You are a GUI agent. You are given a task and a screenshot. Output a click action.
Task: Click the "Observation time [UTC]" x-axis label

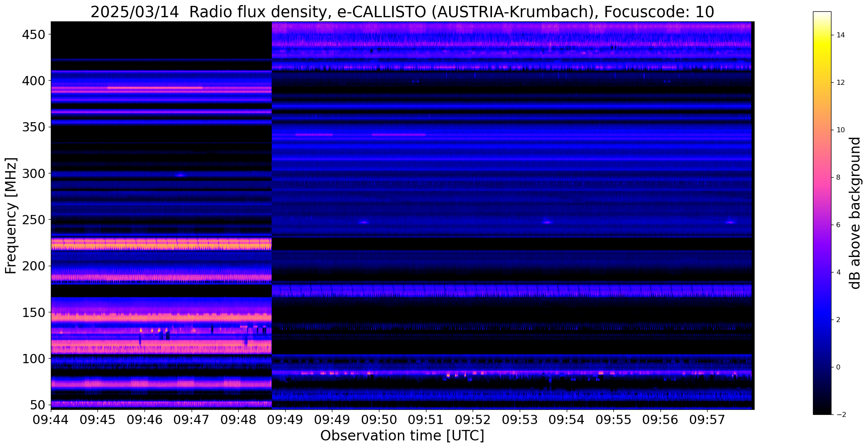tap(402, 436)
